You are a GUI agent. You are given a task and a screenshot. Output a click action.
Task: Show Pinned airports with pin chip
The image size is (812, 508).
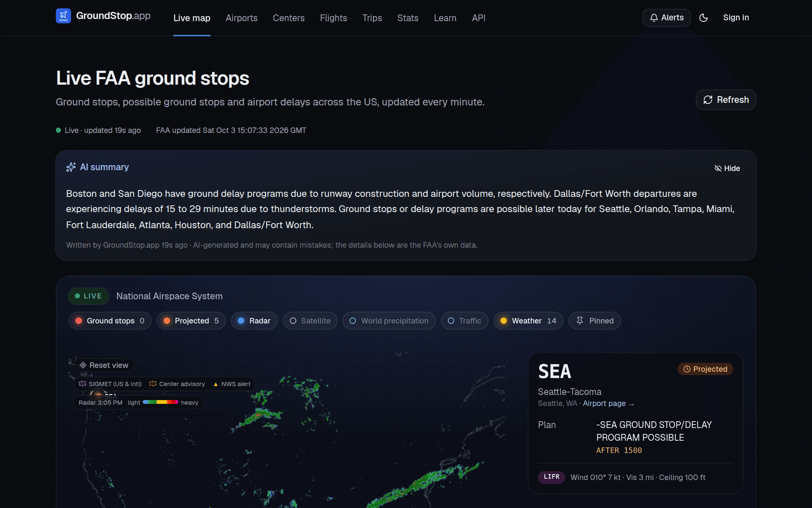(x=595, y=321)
